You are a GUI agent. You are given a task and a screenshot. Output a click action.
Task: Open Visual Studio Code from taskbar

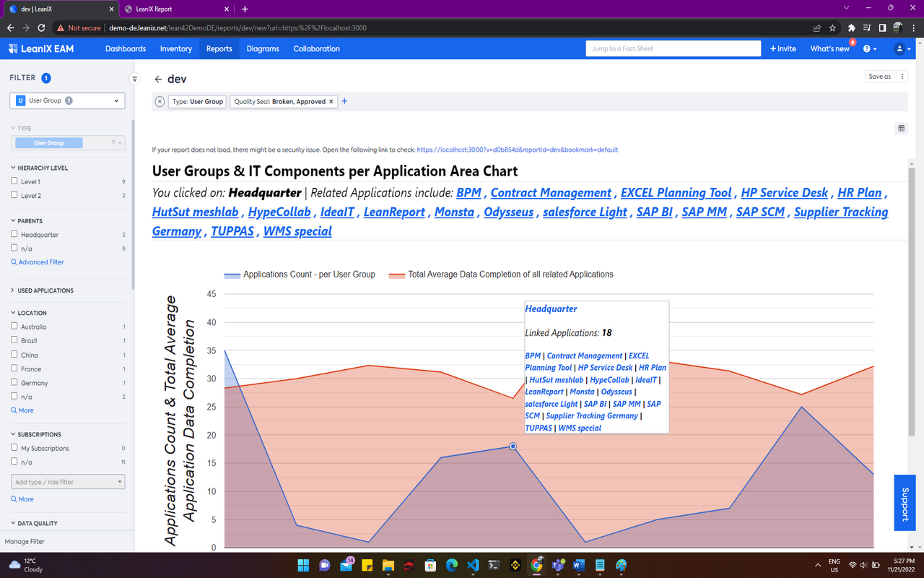coord(473,565)
